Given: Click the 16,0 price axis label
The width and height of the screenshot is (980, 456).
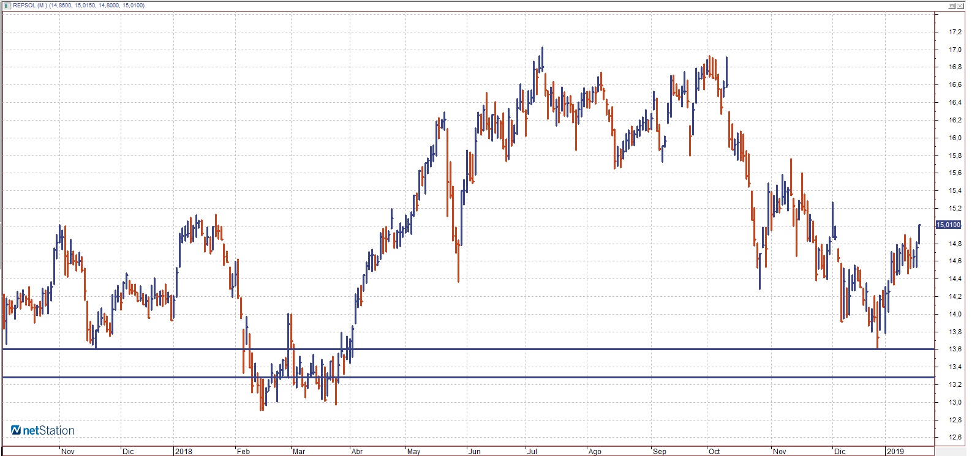Looking at the screenshot, I should (x=955, y=138).
